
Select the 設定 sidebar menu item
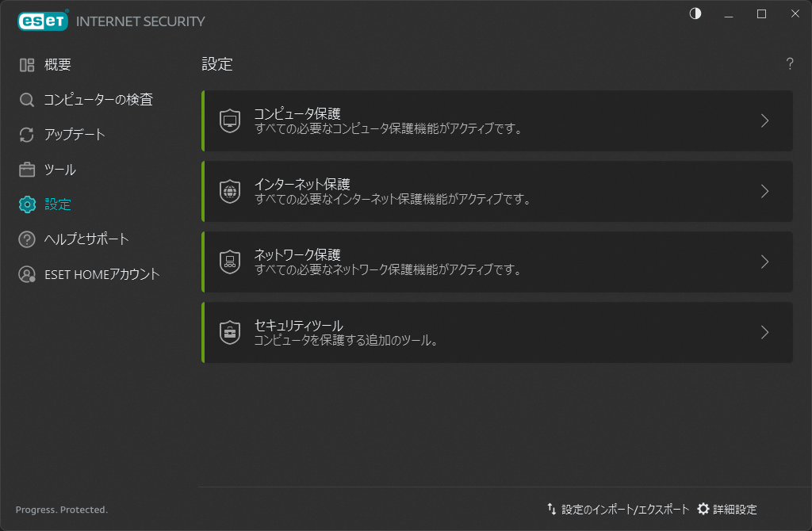coord(58,204)
